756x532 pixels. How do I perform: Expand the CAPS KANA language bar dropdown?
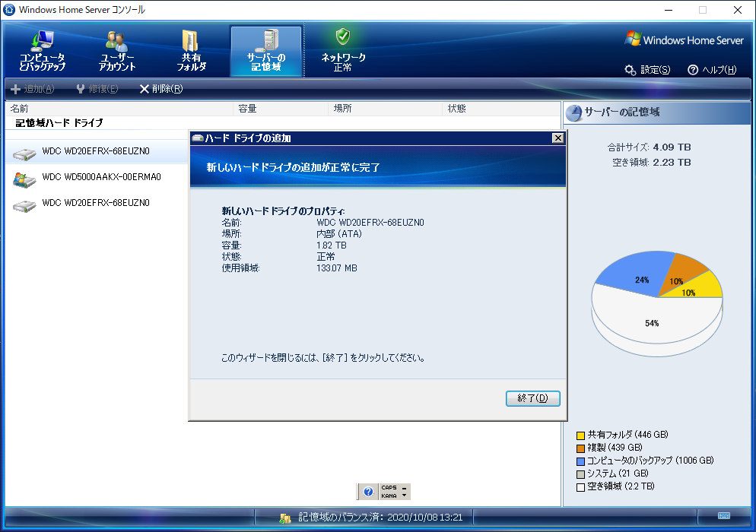(x=404, y=496)
